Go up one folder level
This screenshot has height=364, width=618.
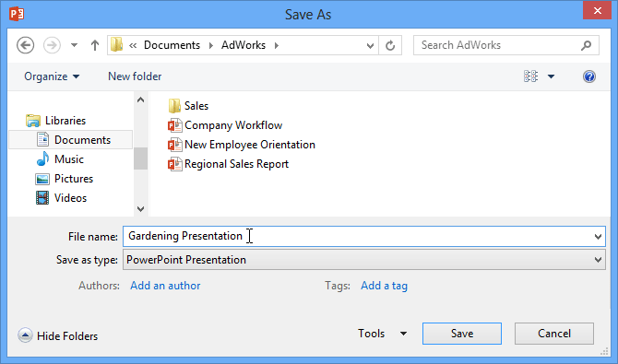(x=95, y=45)
